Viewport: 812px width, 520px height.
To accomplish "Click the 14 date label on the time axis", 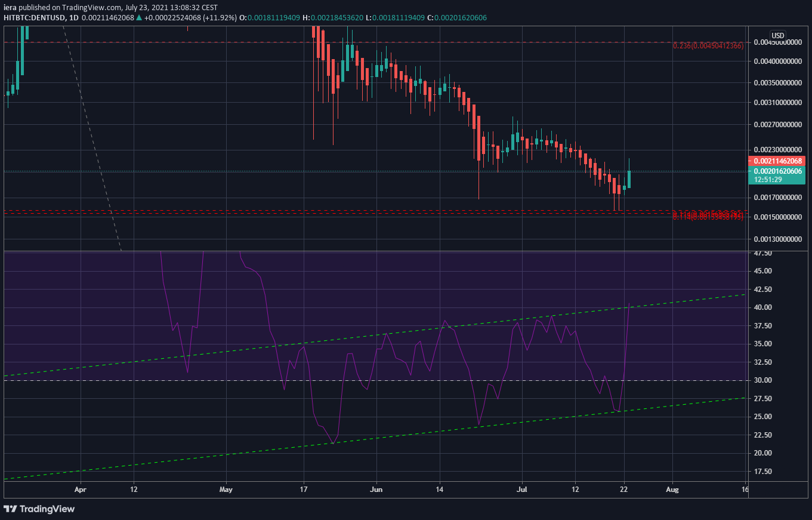I will click(x=440, y=490).
